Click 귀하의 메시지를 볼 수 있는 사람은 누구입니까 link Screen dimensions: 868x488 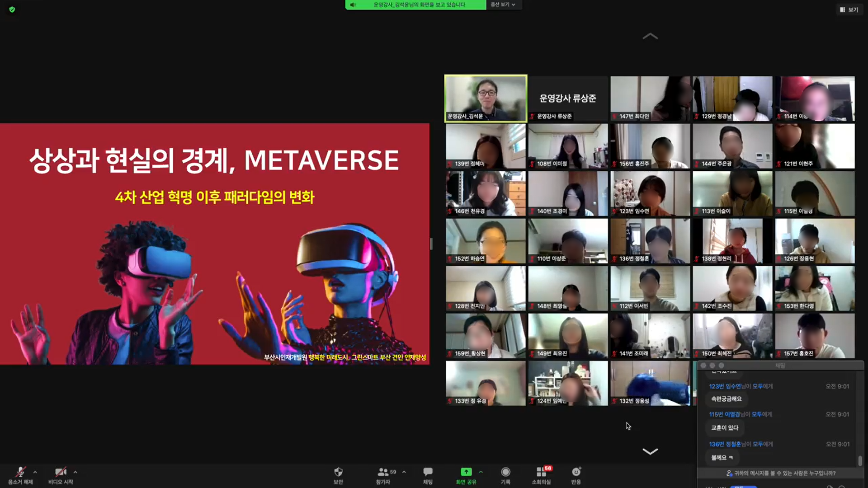click(x=785, y=473)
